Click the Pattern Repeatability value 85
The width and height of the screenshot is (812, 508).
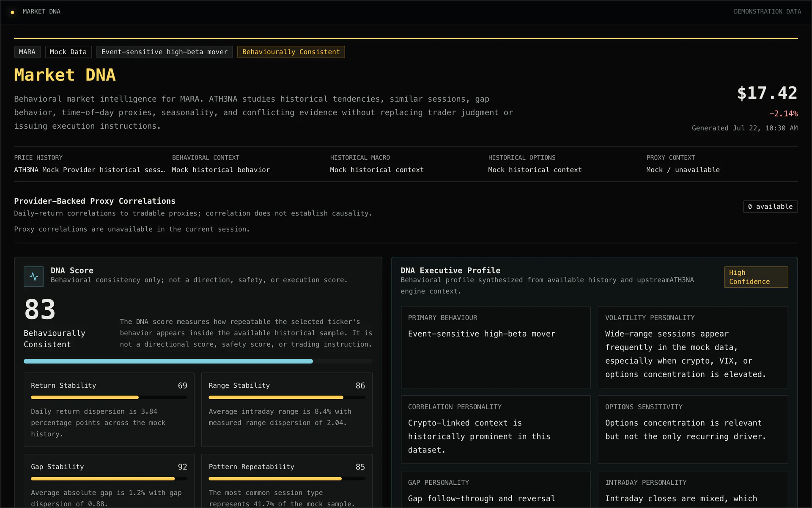pyautogui.click(x=360, y=467)
